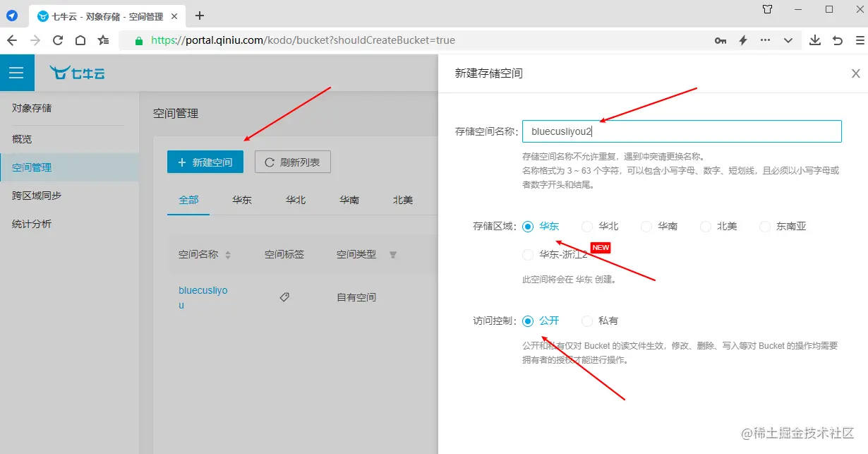Bookmark this page with the star icon

103,40
